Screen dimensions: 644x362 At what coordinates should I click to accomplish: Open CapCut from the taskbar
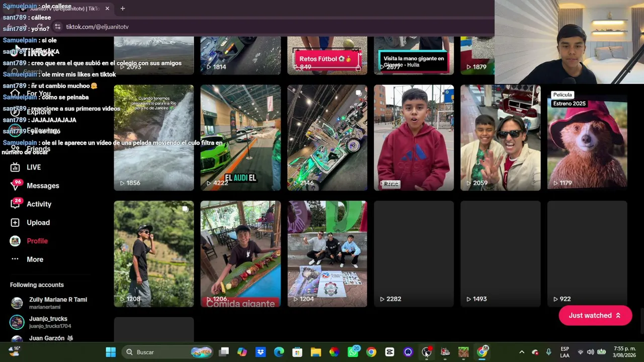tap(389, 352)
